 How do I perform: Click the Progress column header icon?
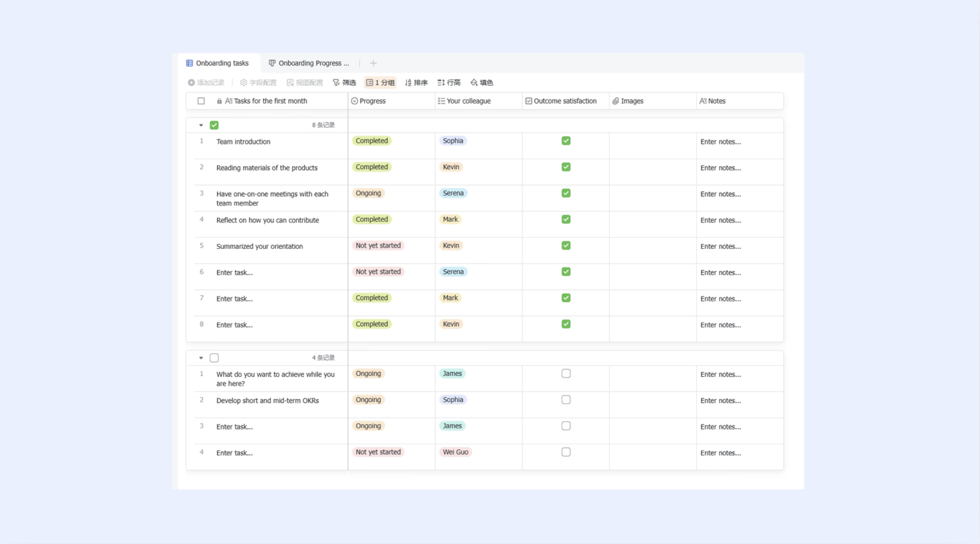[355, 101]
